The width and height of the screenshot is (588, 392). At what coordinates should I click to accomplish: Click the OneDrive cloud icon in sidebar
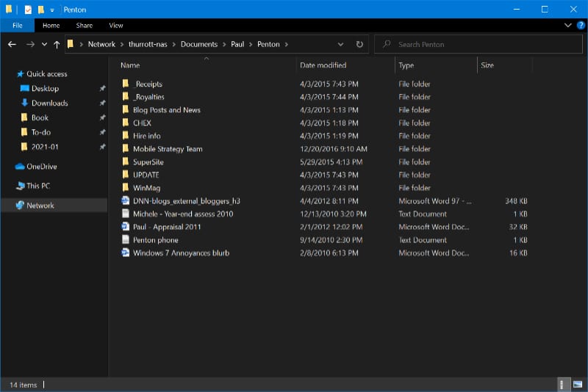coord(20,167)
